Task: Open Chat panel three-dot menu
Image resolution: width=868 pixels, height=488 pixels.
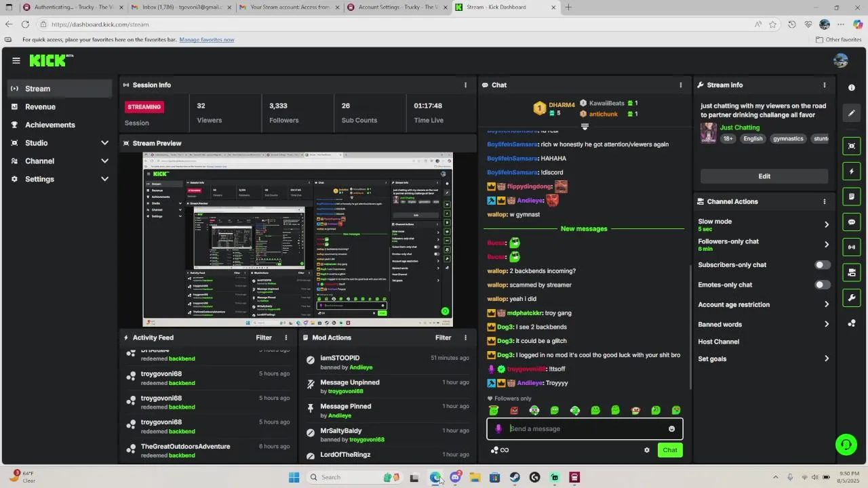Action: click(681, 85)
